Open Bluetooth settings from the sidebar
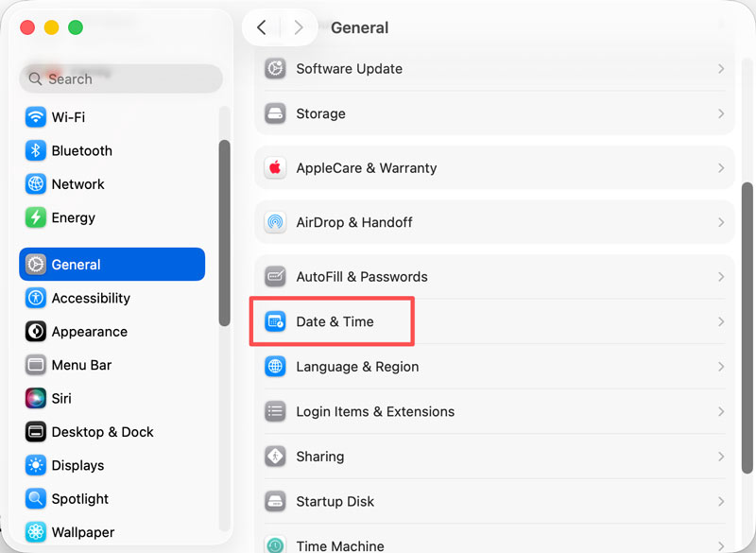 35,150
